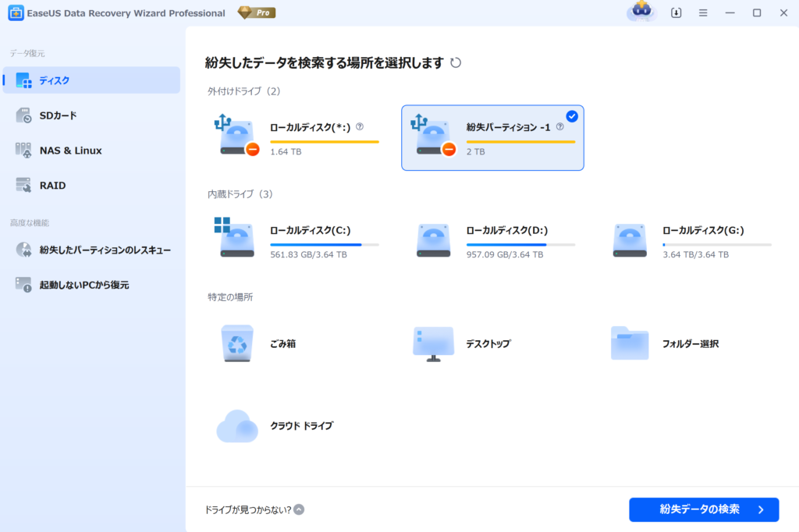Open the hamburger menu in title bar

703,13
